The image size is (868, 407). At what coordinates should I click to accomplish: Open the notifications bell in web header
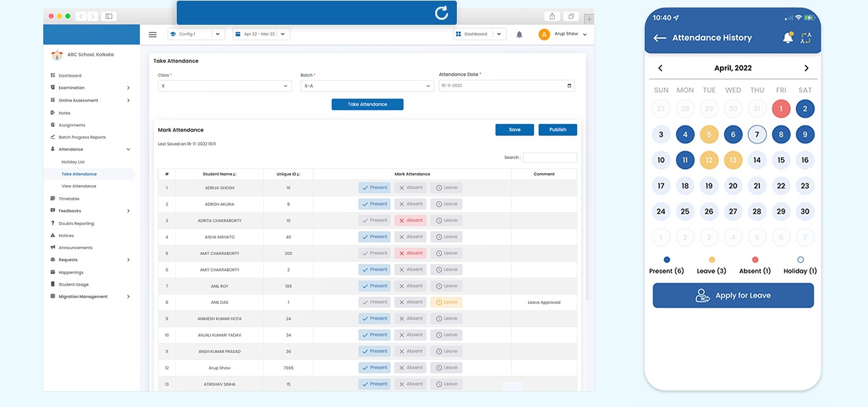(x=519, y=34)
